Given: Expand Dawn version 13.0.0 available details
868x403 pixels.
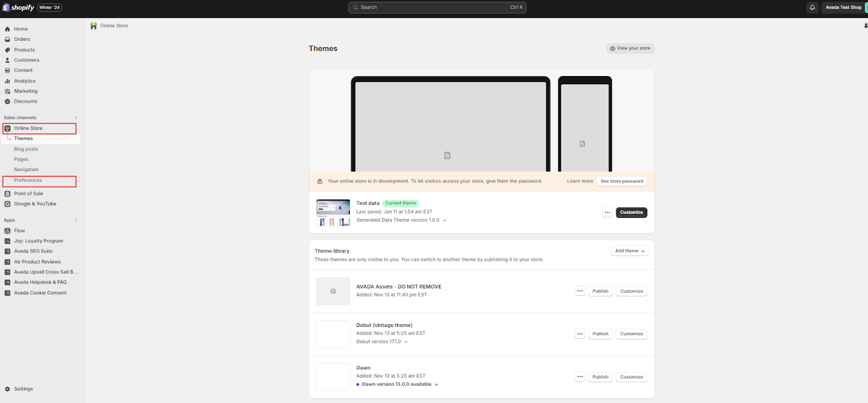Looking at the screenshot, I should pos(436,385).
